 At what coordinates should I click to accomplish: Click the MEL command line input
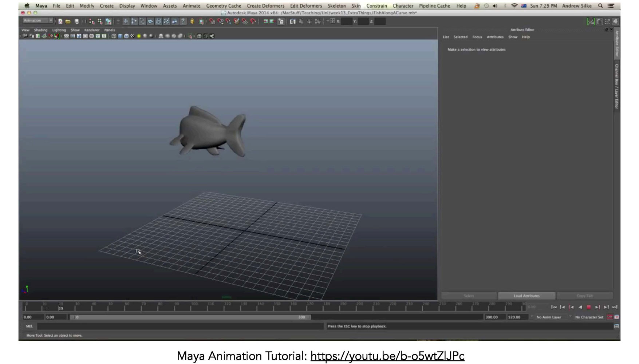[x=180, y=326]
